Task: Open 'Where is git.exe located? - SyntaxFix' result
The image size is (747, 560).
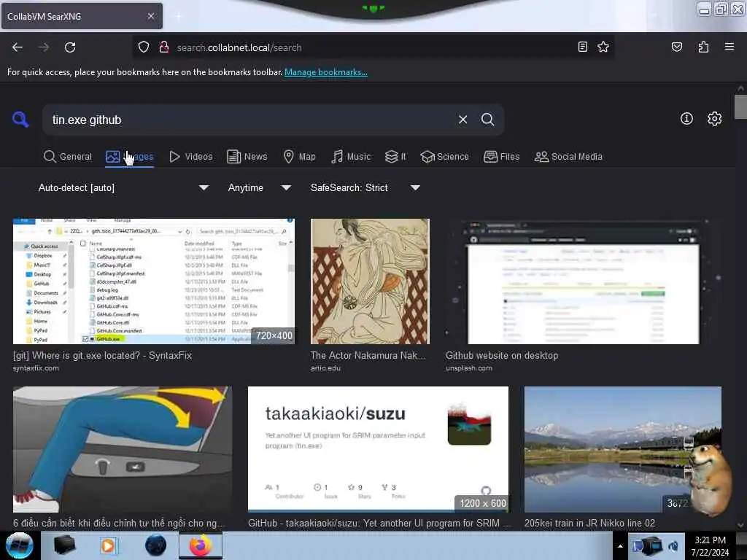Action: click(102, 356)
